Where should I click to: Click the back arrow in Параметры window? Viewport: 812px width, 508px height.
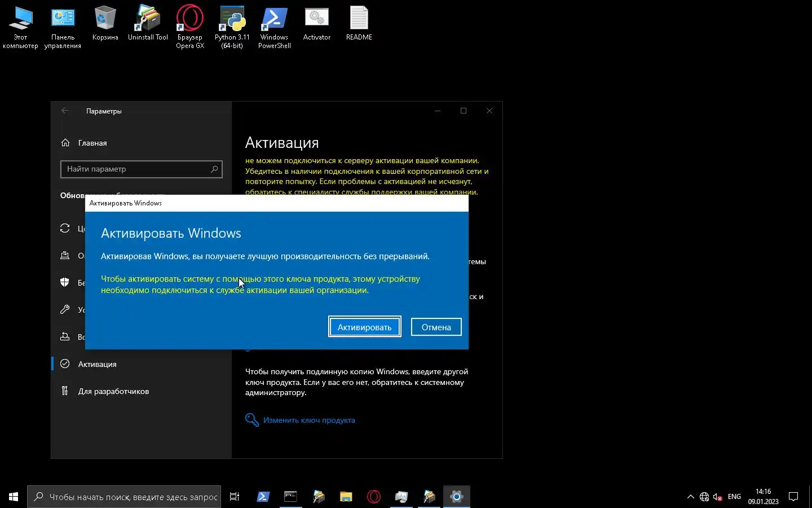(65, 111)
